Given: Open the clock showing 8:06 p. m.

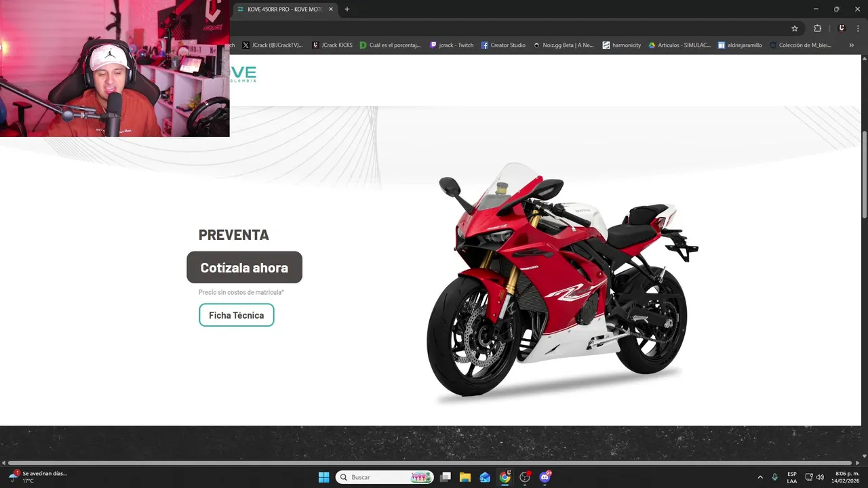Looking at the screenshot, I should (x=846, y=477).
